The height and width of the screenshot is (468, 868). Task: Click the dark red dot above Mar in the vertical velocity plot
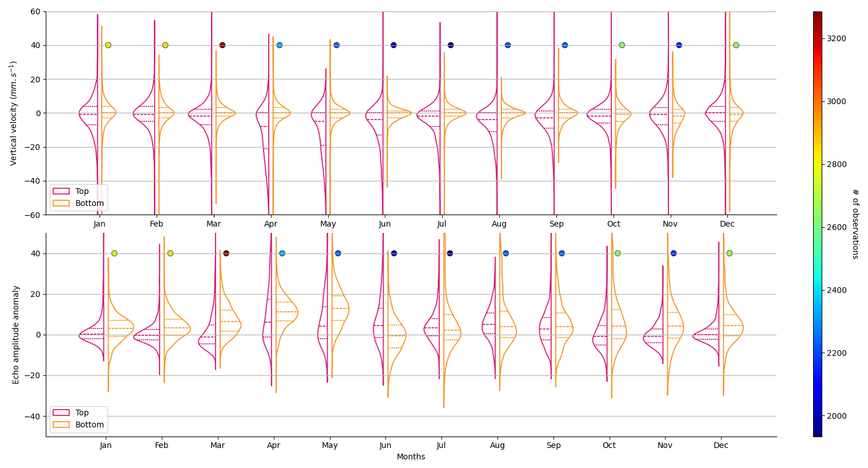tap(222, 45)
